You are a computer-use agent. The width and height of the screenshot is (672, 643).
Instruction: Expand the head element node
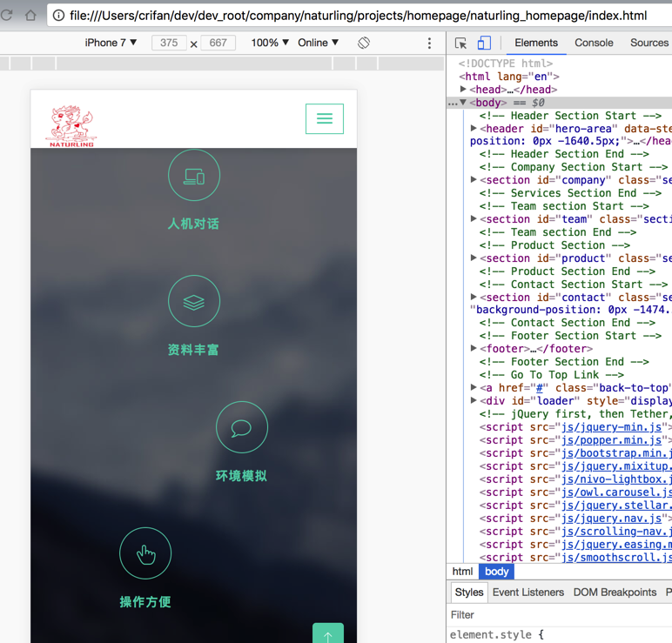click(x=463, y=89)
